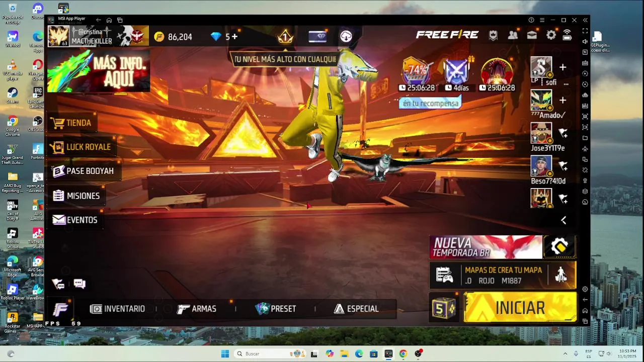
Task: Open the MISIONES menu
Action: [76, 196]
